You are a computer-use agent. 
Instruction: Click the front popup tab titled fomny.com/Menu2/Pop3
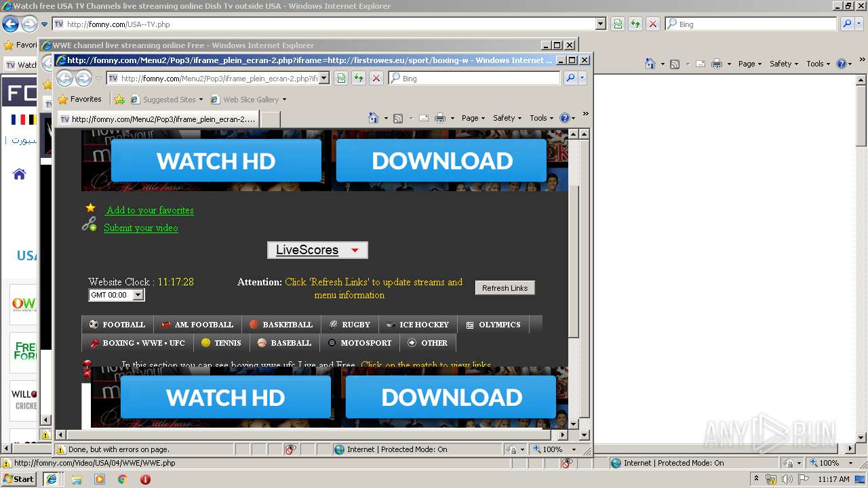pyautogui.click(x=159, y=119)
